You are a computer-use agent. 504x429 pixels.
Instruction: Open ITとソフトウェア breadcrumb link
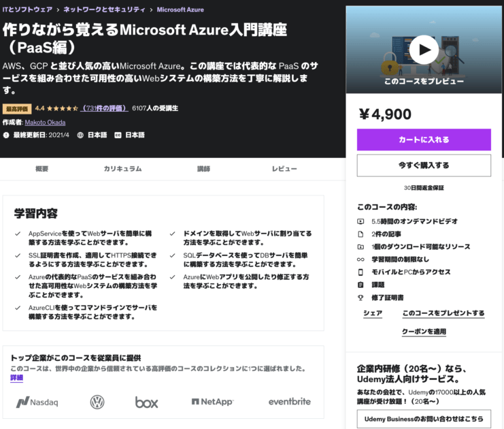coord(27,10)
